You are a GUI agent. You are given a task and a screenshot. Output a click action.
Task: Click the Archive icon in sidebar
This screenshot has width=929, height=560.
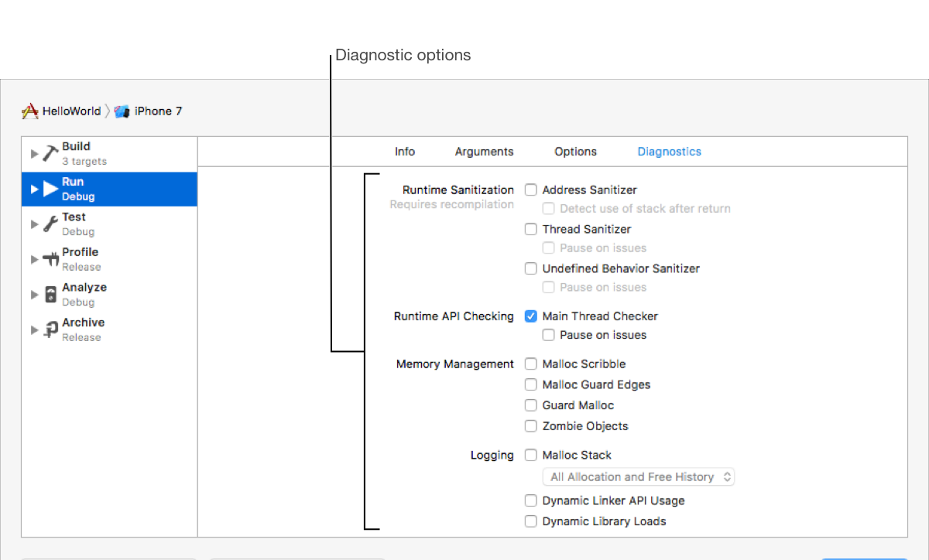click(x=50, y=330)
